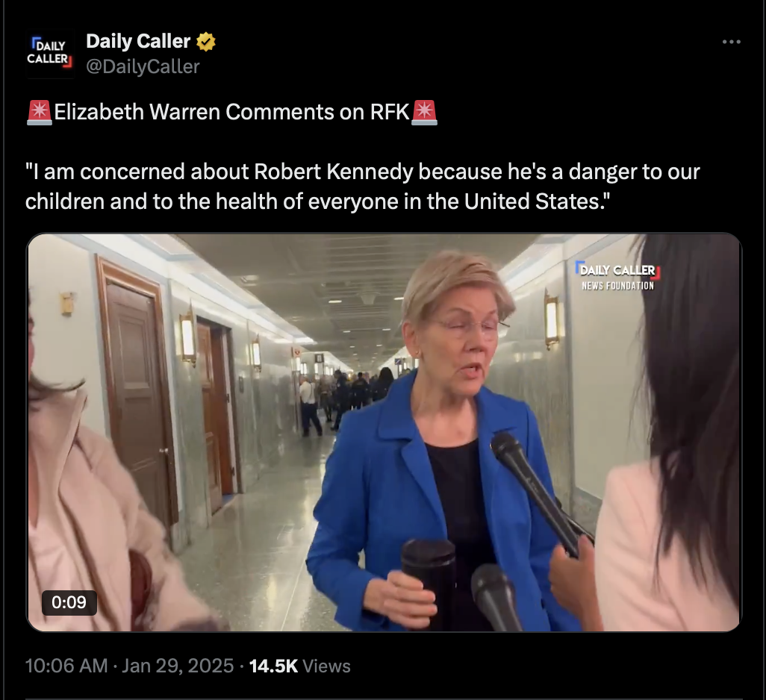
Task: Click the 0:09 video duration badge
Action: [x=69, y=602]
